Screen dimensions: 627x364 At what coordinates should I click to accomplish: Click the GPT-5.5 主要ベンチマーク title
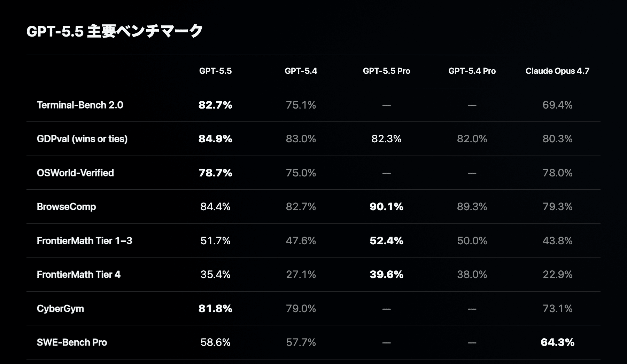(115, 31)
